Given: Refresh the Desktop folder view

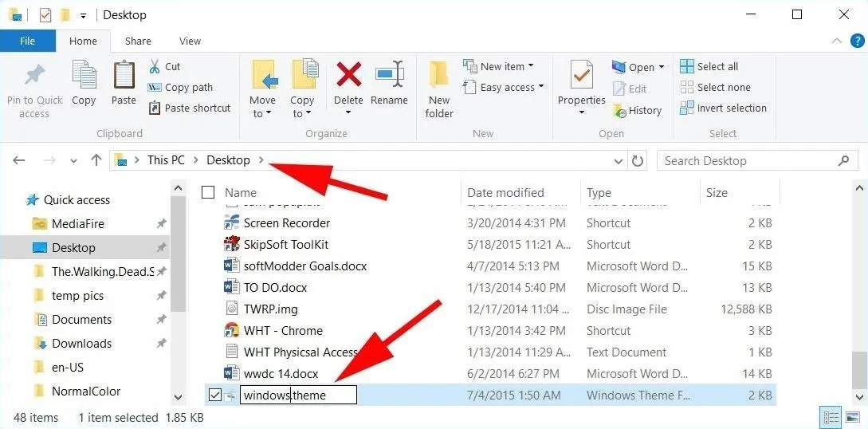Looking at the screenshot, I should coord(638,161).
